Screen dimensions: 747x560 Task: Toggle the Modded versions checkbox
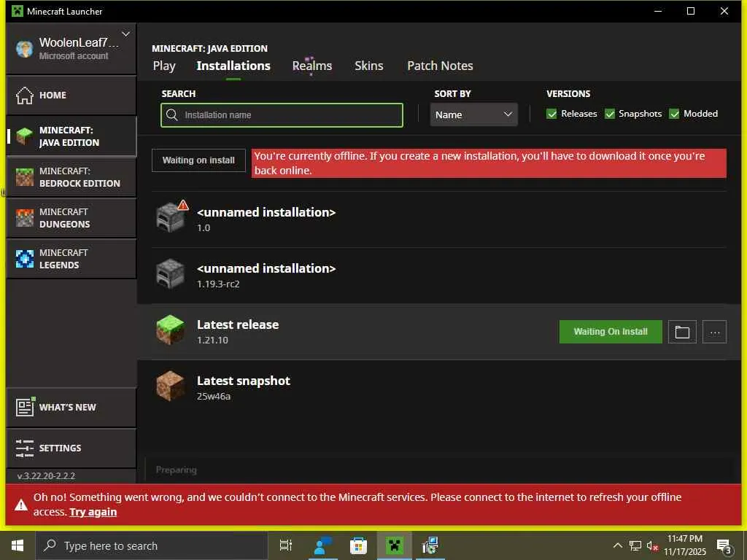pyautogui.click(x=674, y=114)
